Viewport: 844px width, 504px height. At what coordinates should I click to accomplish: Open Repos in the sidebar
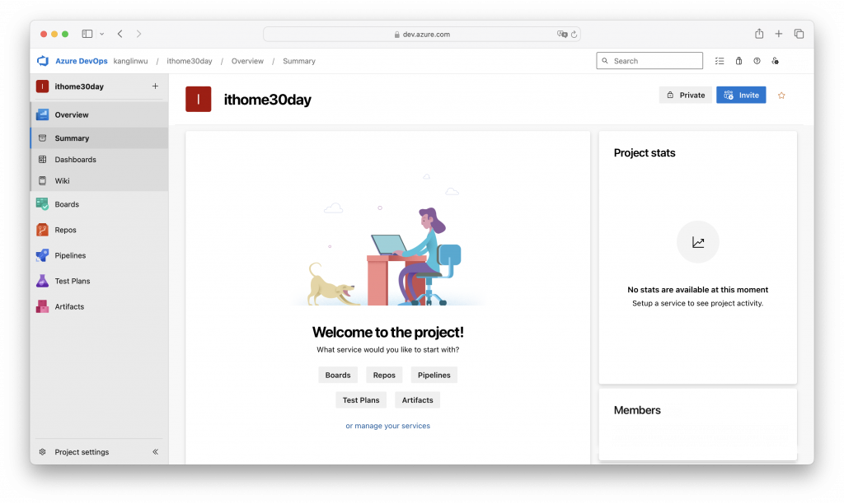pos(100,230)
